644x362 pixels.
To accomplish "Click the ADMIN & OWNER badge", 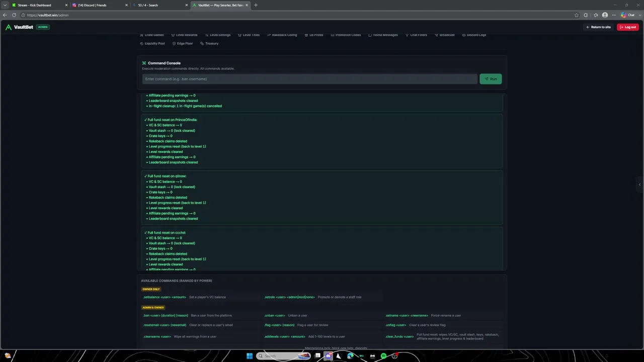I will 153,307.
